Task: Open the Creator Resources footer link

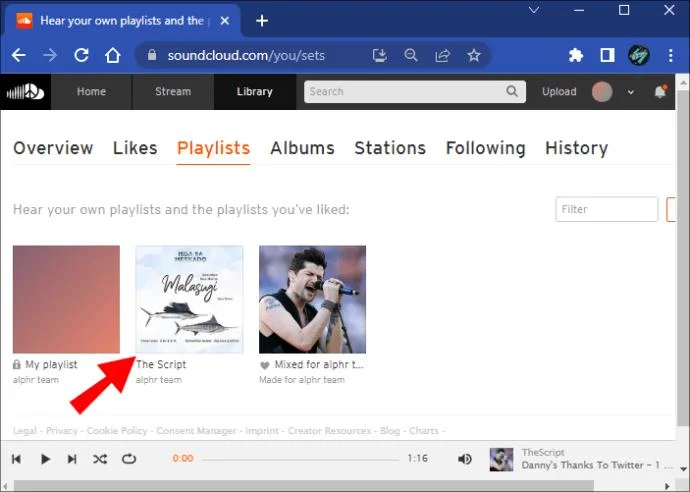Action: [329, 431]
